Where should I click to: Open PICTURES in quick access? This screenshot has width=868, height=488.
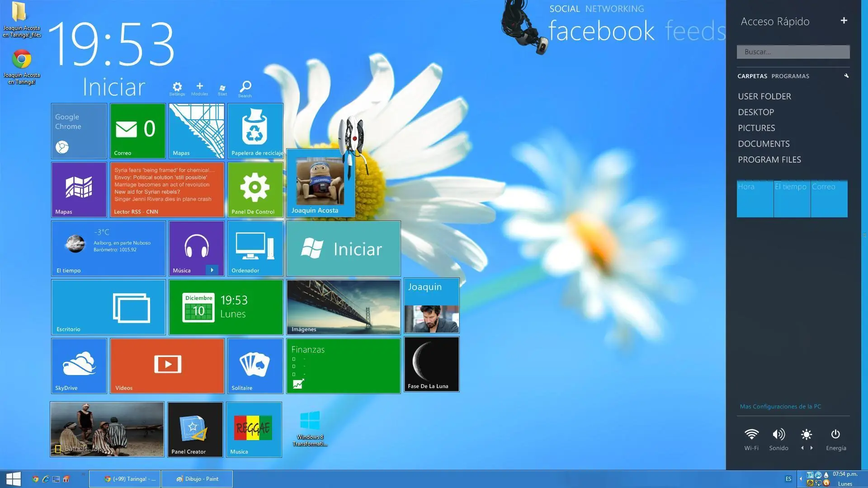point(756,128)
